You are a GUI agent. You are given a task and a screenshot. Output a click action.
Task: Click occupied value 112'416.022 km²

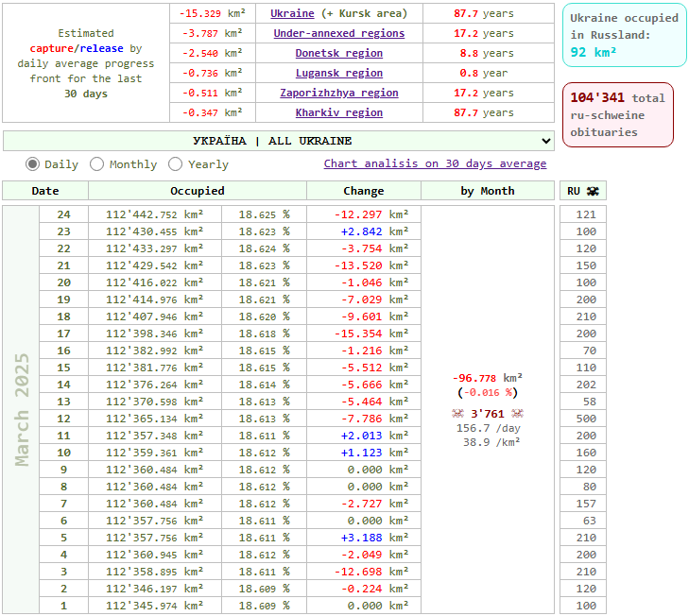pyautogui.click(x=155, y=282)
